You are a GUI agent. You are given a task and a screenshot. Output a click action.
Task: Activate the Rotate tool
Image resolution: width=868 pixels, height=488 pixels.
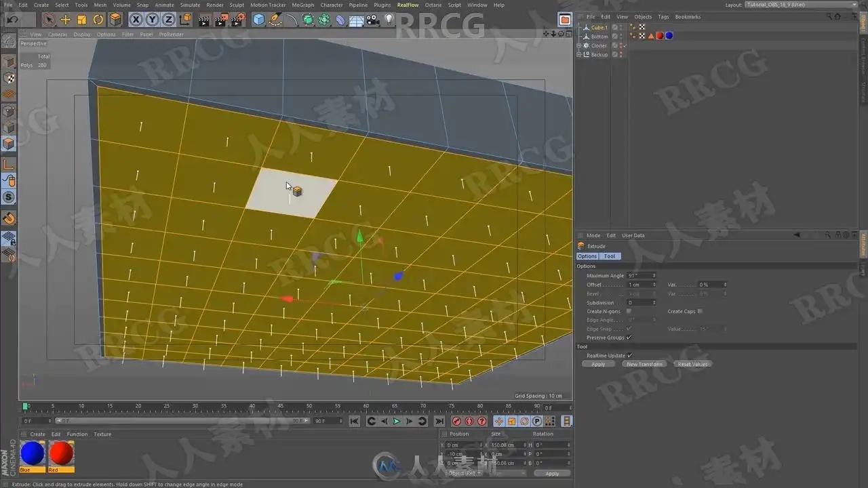tap(98, 20)
